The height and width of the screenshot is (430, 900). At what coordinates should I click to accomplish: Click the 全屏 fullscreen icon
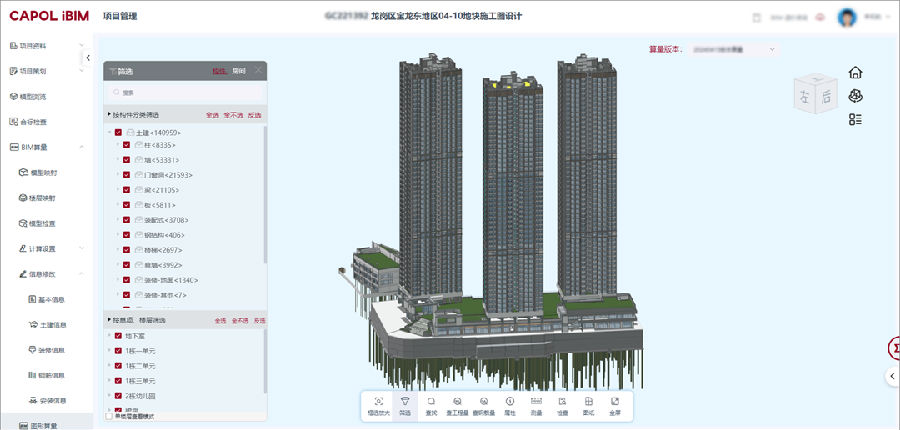(613, 405)
